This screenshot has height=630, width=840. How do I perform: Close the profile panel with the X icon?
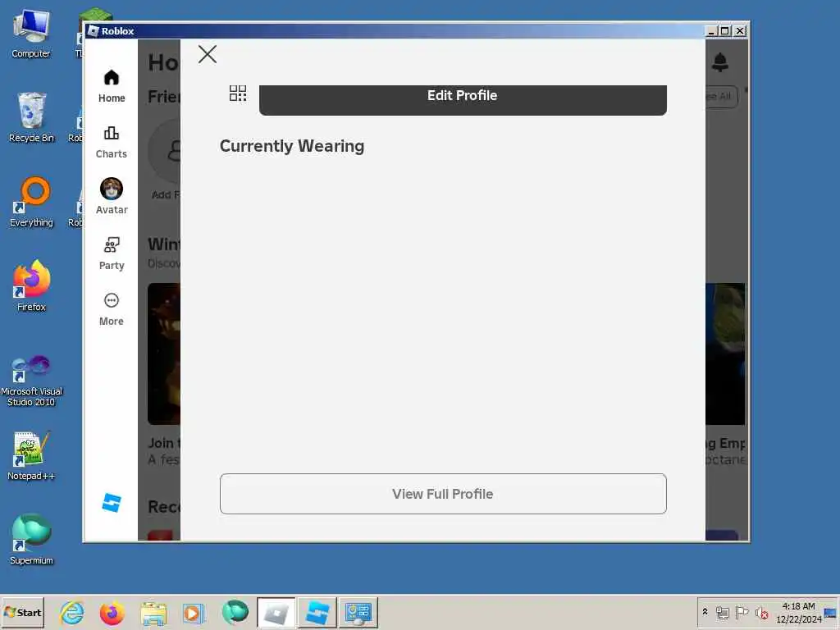(x=208, y=54)
